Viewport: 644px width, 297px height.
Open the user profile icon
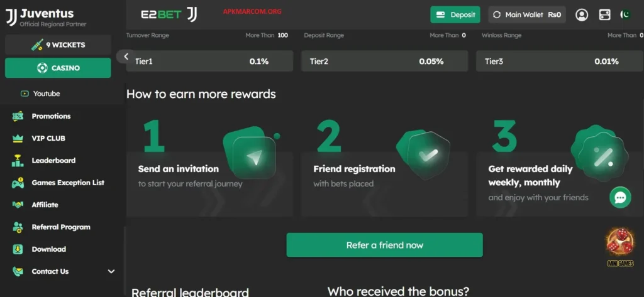click(582, 15)
